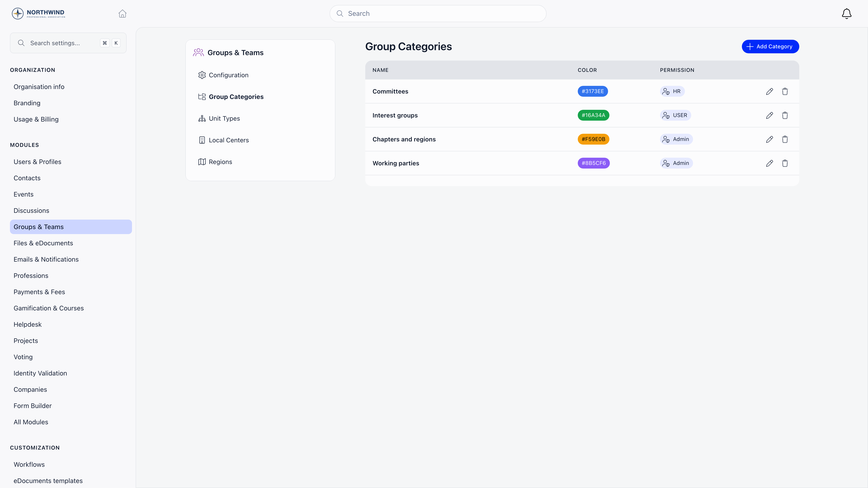The image size is (868, 488).
Task: Open eDocuments templates
Action: (x=48, y=481)
